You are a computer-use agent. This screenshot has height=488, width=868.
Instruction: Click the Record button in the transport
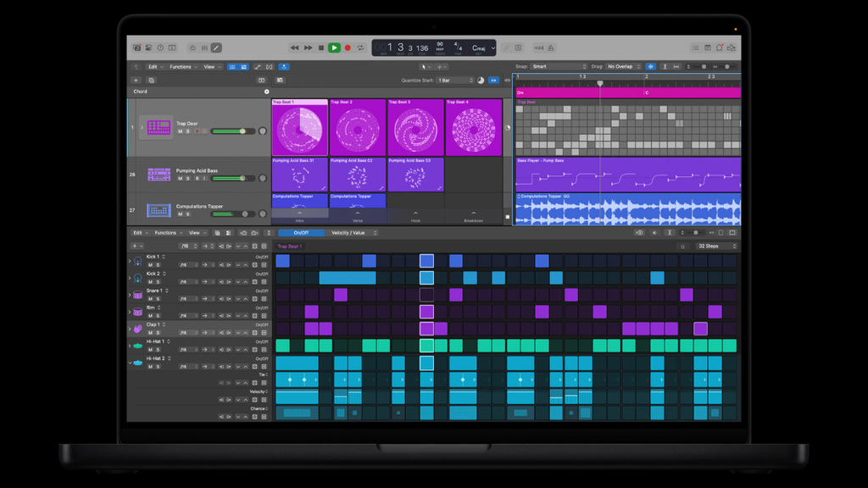point(347,47)
